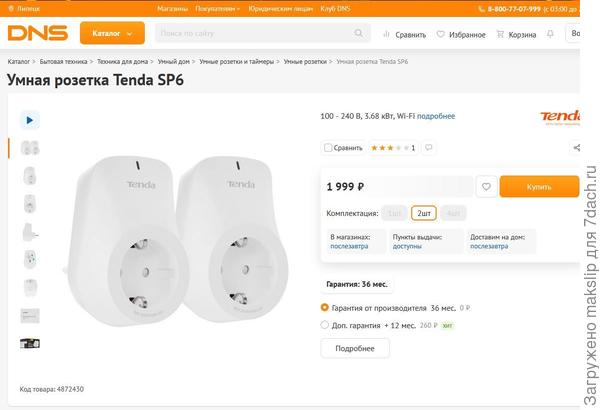This screenshot has height=410, width=600.
Task: Click the DNS logo
Action: tap(38, 33)
